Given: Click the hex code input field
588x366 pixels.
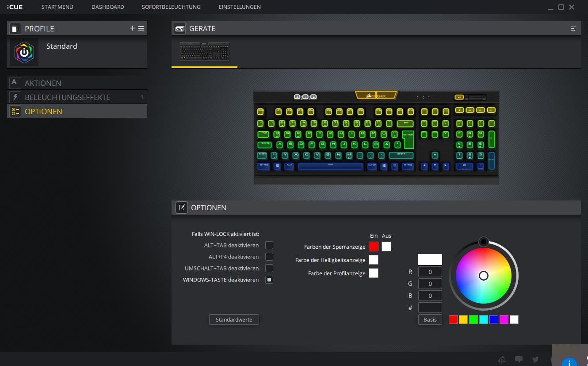Looking at the screenshot, I should (x=430, y=308).
